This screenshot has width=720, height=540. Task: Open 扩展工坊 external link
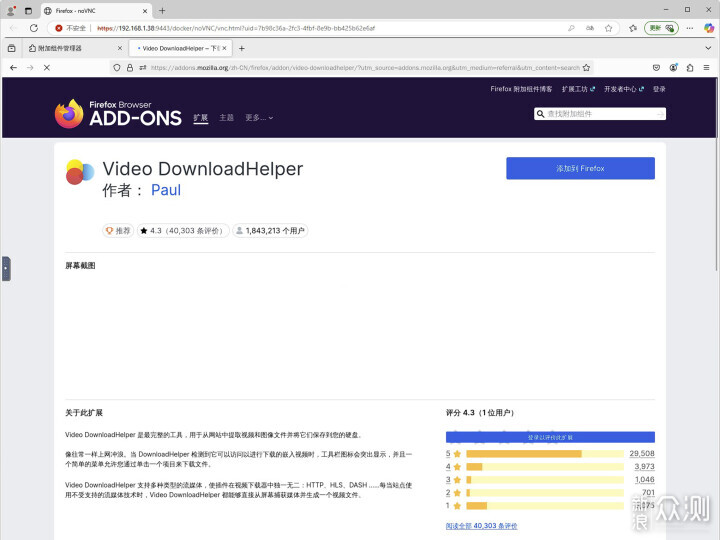[578, 89]
